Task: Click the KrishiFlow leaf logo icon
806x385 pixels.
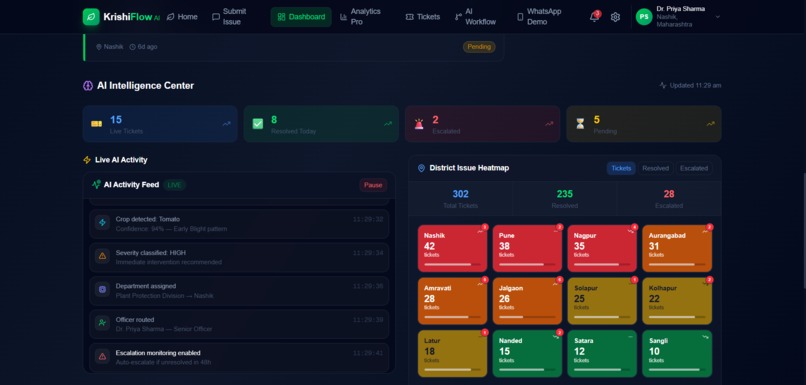Action: pyautogui.click(x=91, y=17)
